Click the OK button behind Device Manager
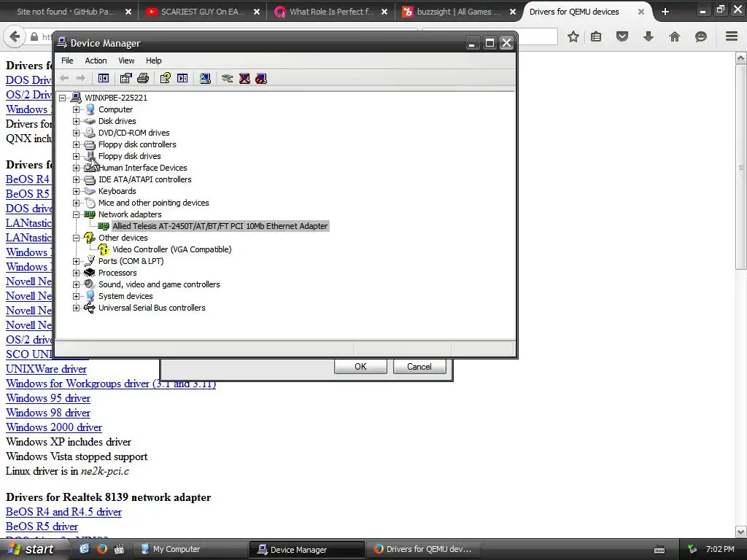 tap(360, 367)
